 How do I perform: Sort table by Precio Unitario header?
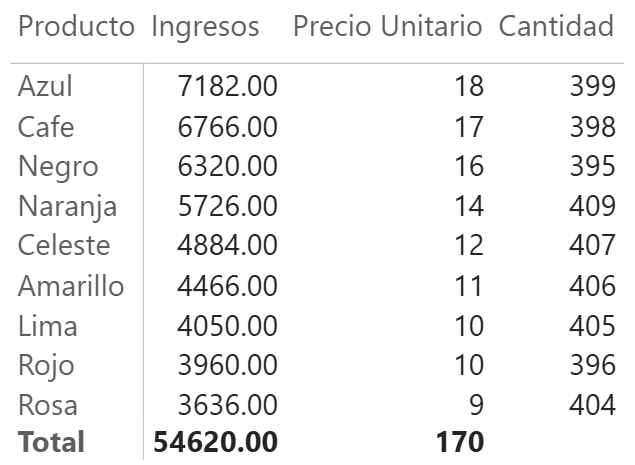388,27
